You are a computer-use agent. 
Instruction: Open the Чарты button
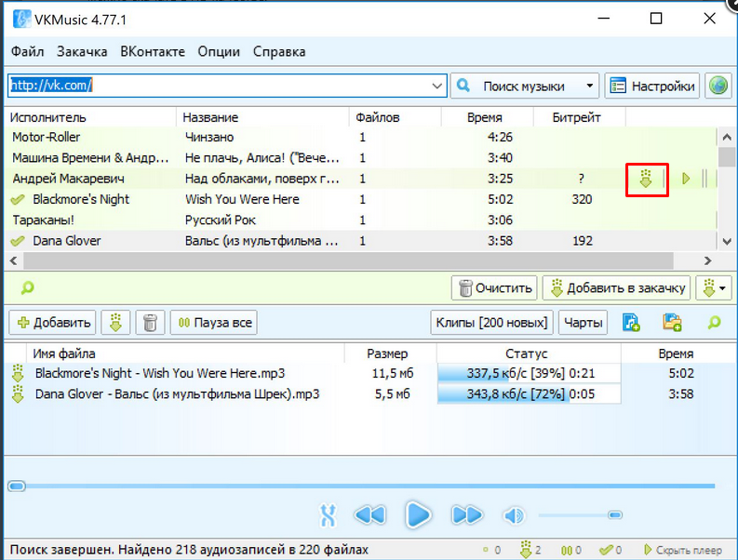[x=584, y=323]
